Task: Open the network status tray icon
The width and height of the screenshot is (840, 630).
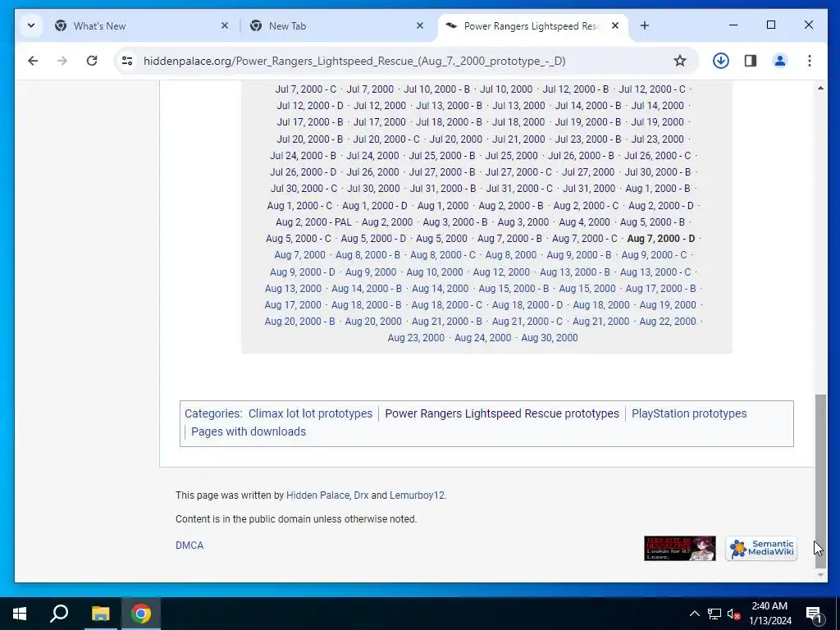Action: pyautogui.click(x=714, y=614)
